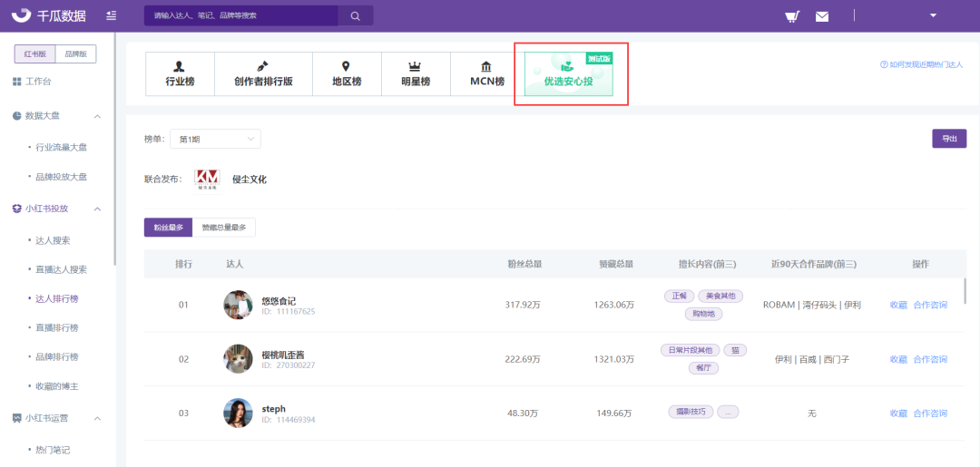Screen dimensions: 980x467
Task: Collapse the 小红书运营 section
Action: pos(97,418)
